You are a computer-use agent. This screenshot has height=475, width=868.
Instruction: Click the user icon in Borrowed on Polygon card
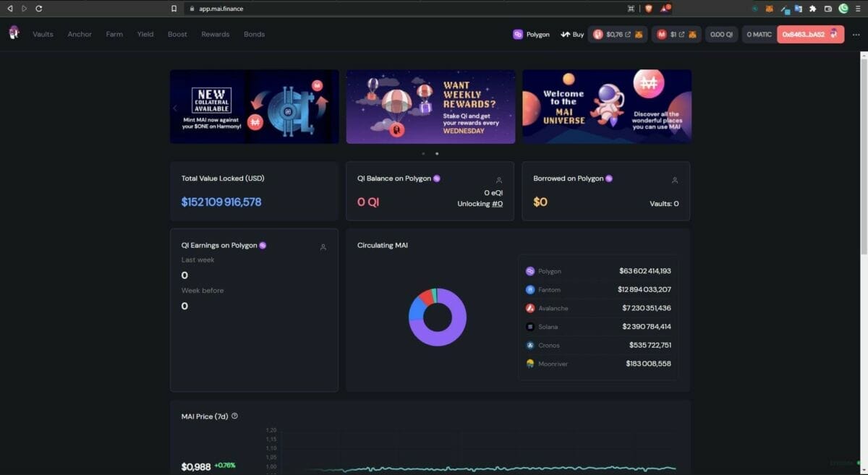tap(675, 180)
